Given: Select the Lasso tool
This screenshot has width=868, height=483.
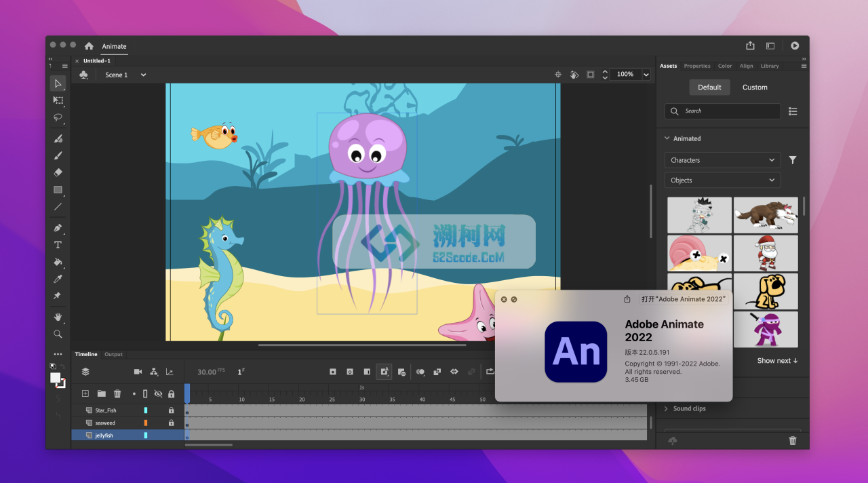Looking at the screenshot, I should (x=58, y=117).
